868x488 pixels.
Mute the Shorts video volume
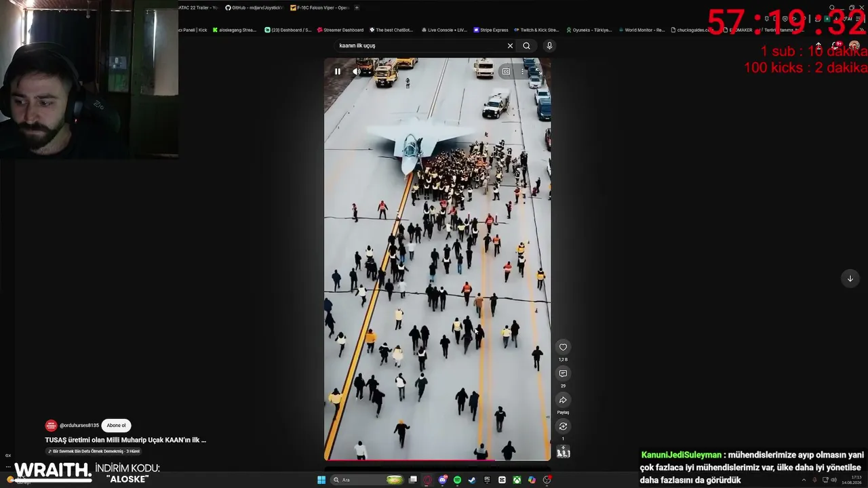coord(357,71)
